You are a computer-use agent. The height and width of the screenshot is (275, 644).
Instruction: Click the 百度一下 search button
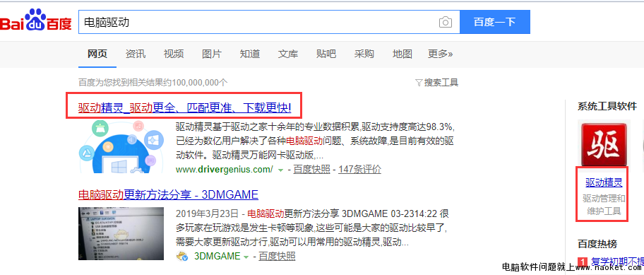coord(495,22)
